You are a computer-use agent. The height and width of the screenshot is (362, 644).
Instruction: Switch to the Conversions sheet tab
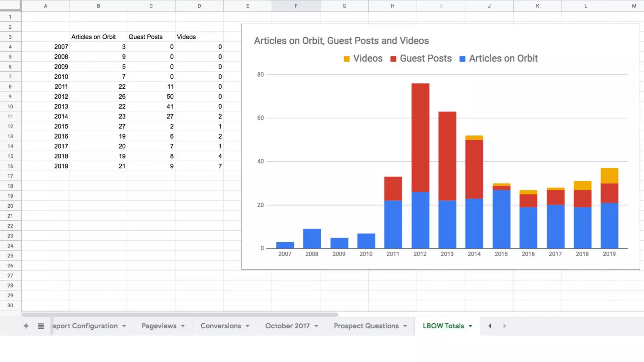pyautogui.click(x=220, y=326)
